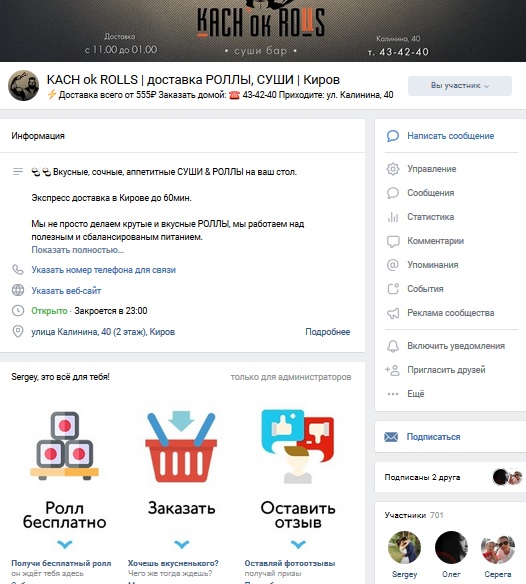Choose 'Пригласить друзей' in the sidebar
Image resolution: width=526 pixels, height=584 pixels.
(446, 370)
